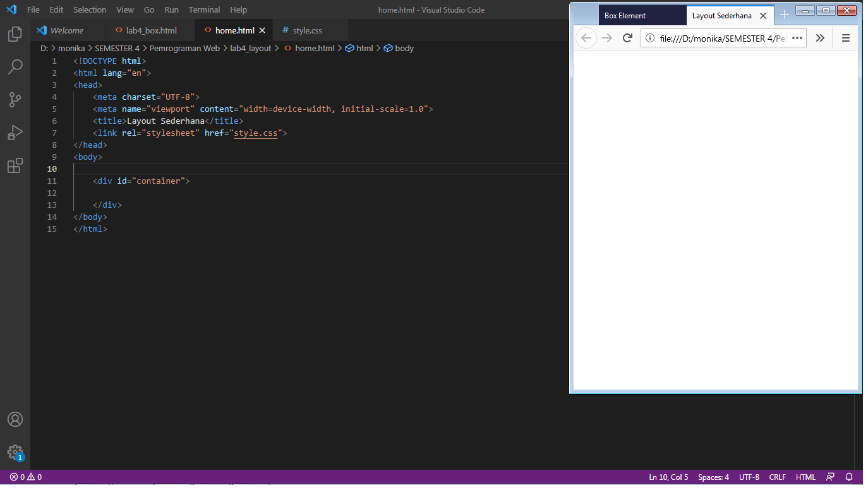Click the site information icon in address bar
The image size is (868, 490).
(650, 38)
